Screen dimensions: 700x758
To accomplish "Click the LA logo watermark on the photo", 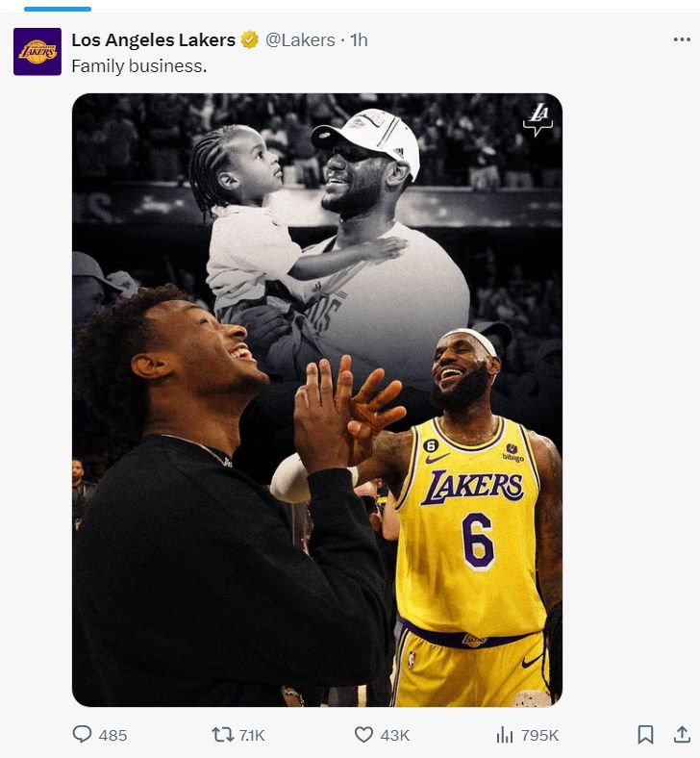I will tap(537, 119).
